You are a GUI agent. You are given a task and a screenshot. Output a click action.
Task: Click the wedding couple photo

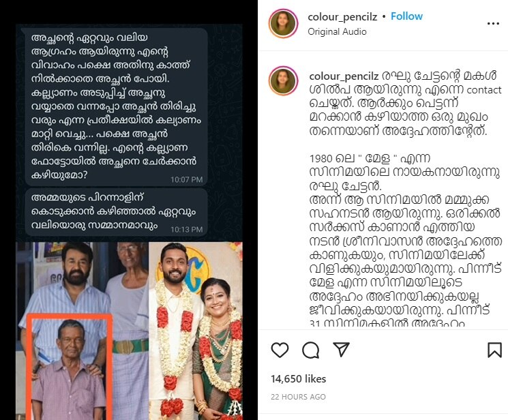(x=196, y=331)
